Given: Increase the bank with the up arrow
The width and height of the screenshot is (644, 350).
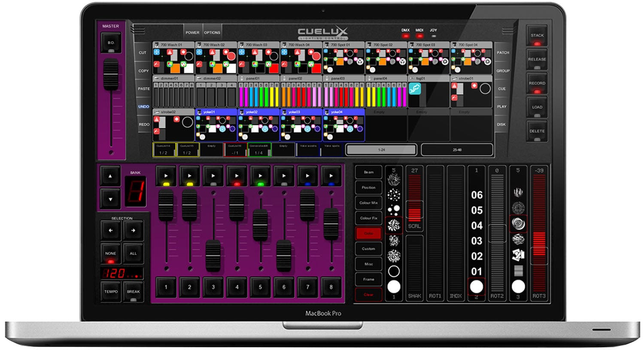Looking at the screenshot, I should coord(110,176).
